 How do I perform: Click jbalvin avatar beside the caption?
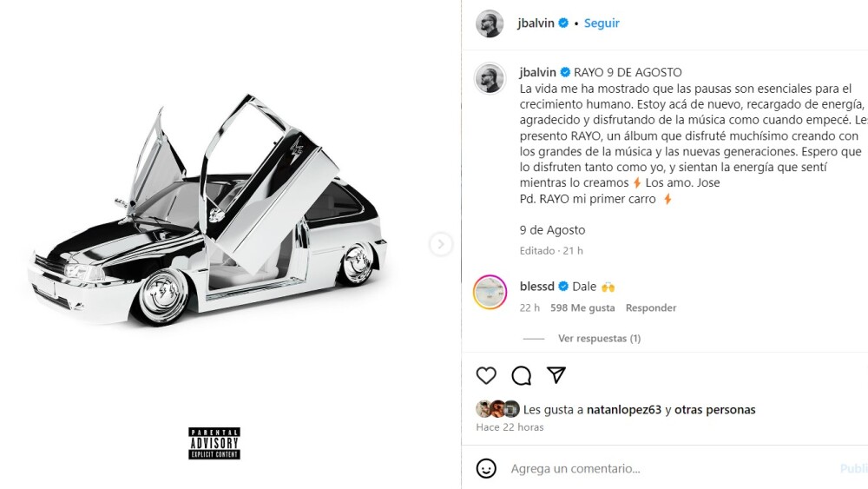coord(490,78)
